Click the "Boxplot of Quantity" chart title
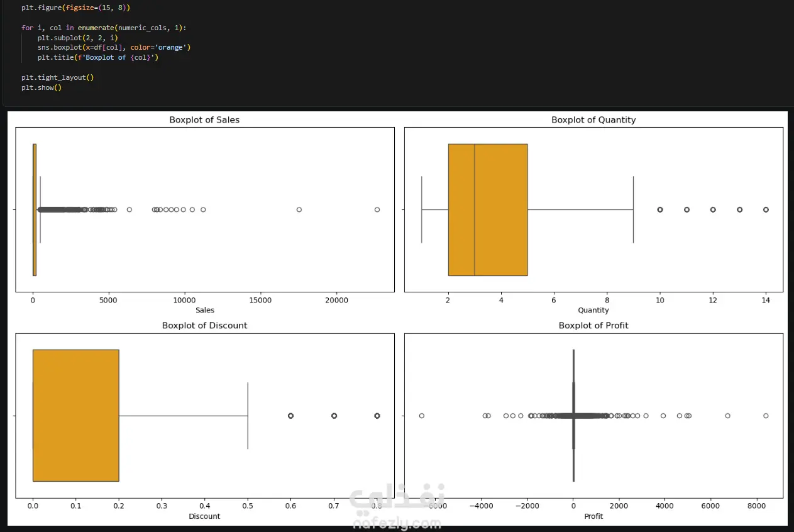794x532 pixels. click(x=593, y=119)
